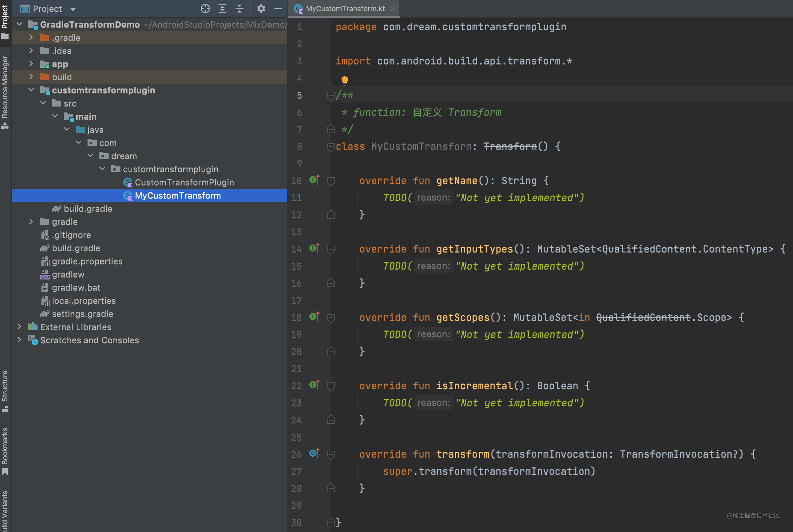
Task: Open the Project panel options gear
Action: 261,9
